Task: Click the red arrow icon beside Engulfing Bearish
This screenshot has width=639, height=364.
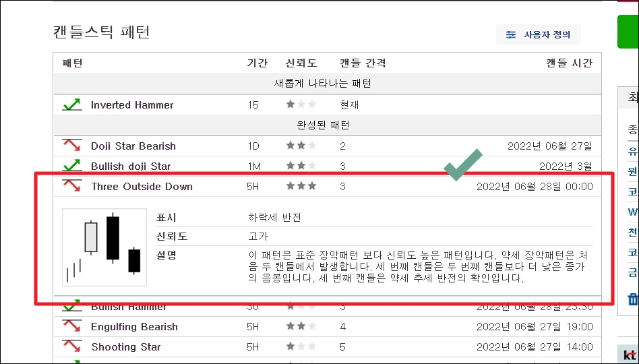Action: [71, 326]
